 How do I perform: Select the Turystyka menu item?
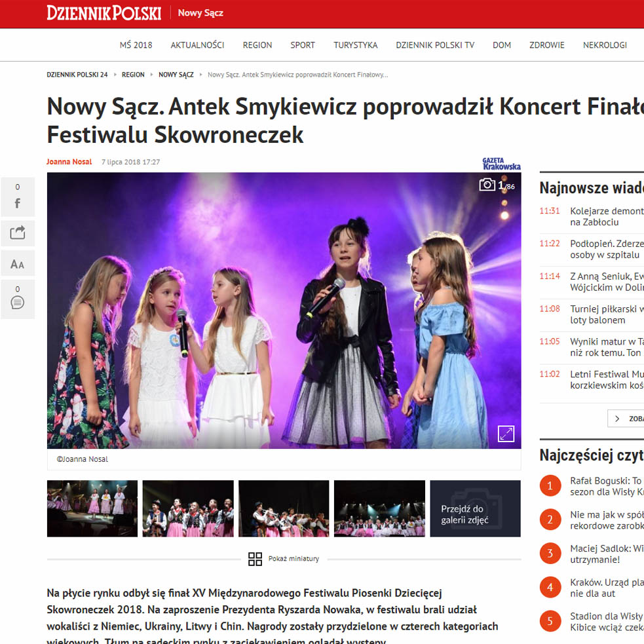coord(355,45)
